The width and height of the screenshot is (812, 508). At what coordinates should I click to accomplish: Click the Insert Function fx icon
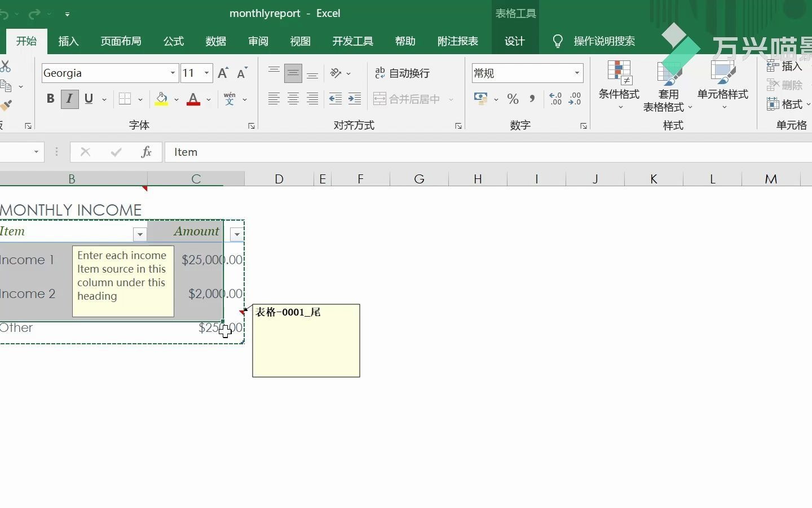click(x=146, y=152)
